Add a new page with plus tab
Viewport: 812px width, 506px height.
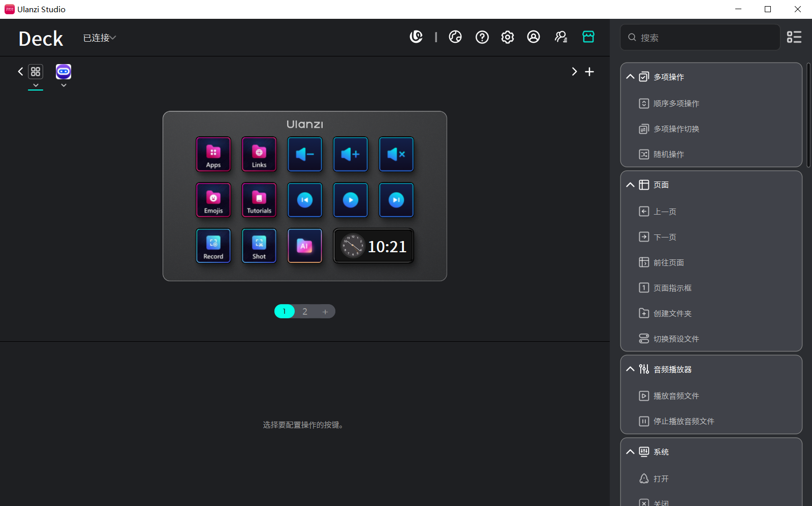325,311
